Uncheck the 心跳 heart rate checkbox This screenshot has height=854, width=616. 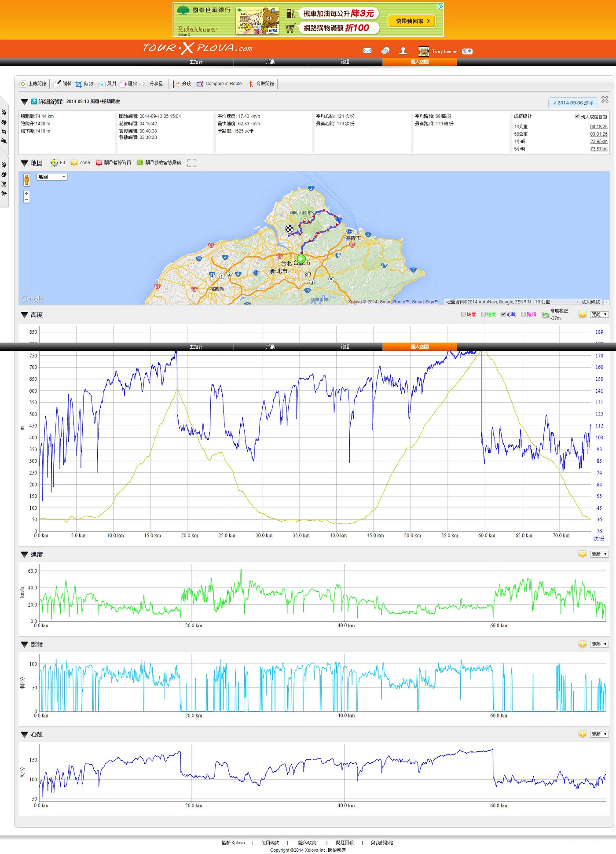pyautogui.click(x=503, y=314)
